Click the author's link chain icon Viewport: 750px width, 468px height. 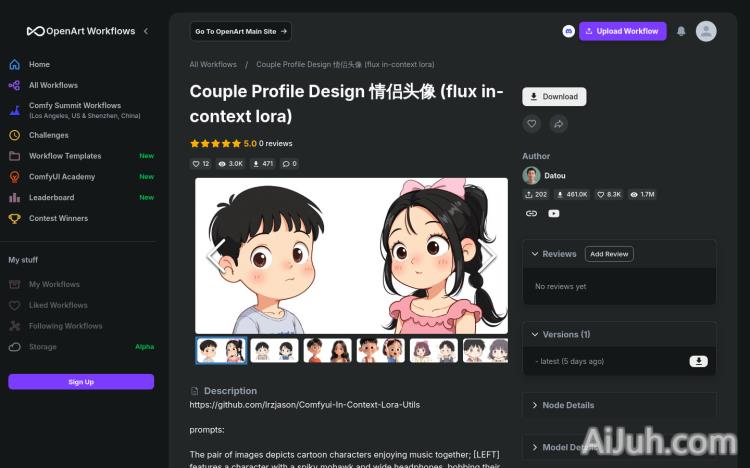tap(531, 213)
